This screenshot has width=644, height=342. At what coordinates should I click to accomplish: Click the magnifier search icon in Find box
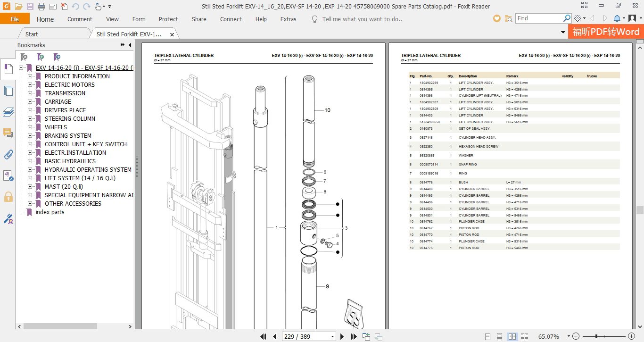point(567,18)
